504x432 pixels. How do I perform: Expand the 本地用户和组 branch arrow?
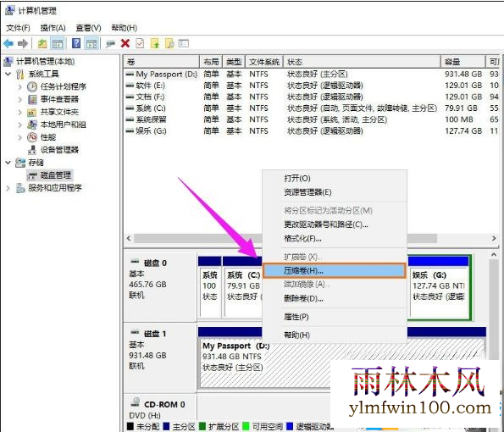click(20, 125)
